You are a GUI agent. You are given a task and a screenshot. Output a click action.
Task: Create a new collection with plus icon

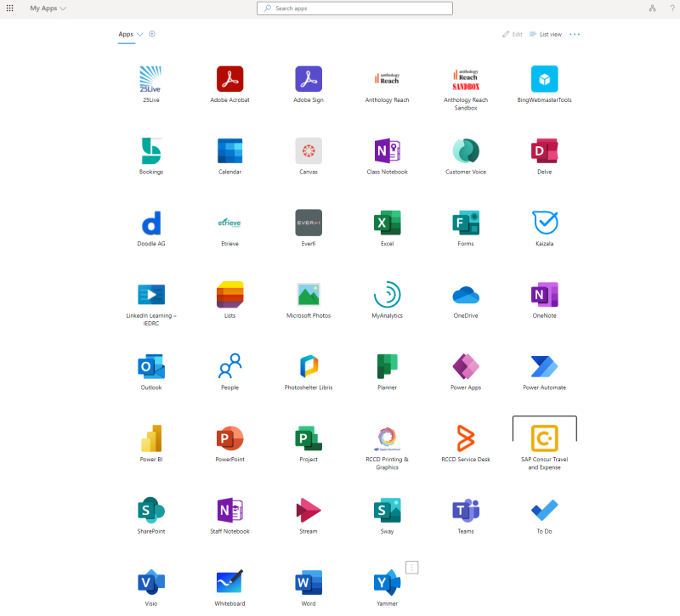coord(152,34)
